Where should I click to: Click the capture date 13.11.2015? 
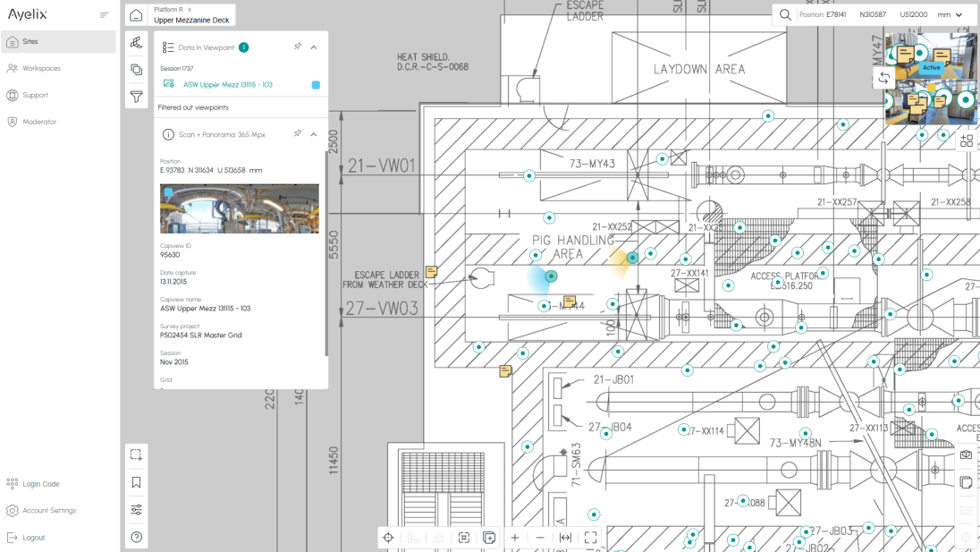173,282
